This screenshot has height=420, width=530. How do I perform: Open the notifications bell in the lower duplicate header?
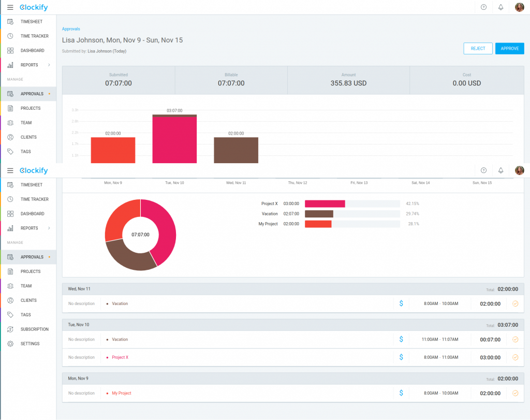click(x=500, y=170)
